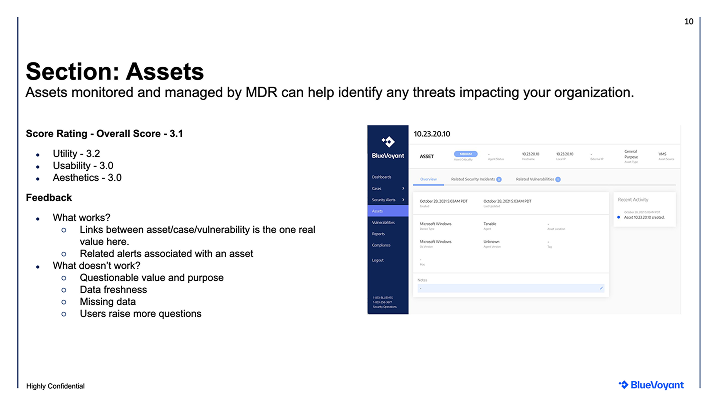Click Logout in the sidebar
Image resolution: width=720 pixels, height=405 pixels.
pyautogui.click(x=378, y=260)
